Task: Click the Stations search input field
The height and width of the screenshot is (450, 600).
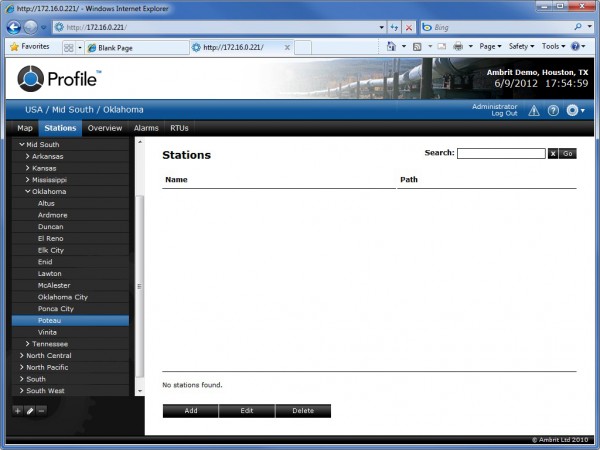Action: (x=501, y=153)
